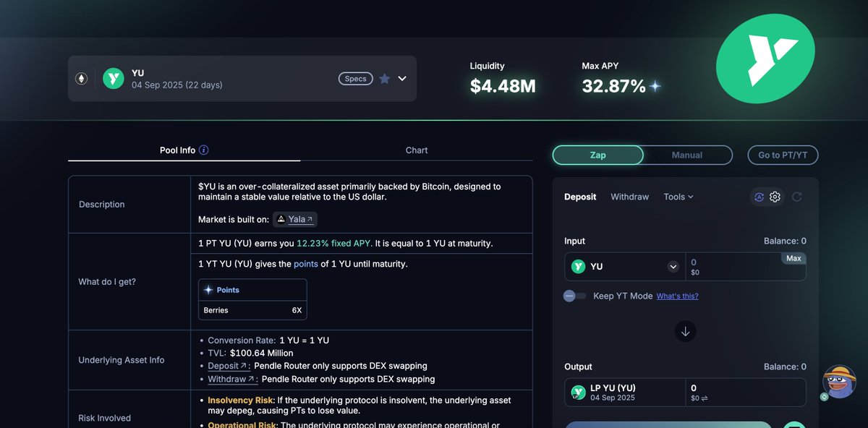The width and height of the screenshot is (868, 428).
Task: Open the What's this? link
Action: click(677, 296)
